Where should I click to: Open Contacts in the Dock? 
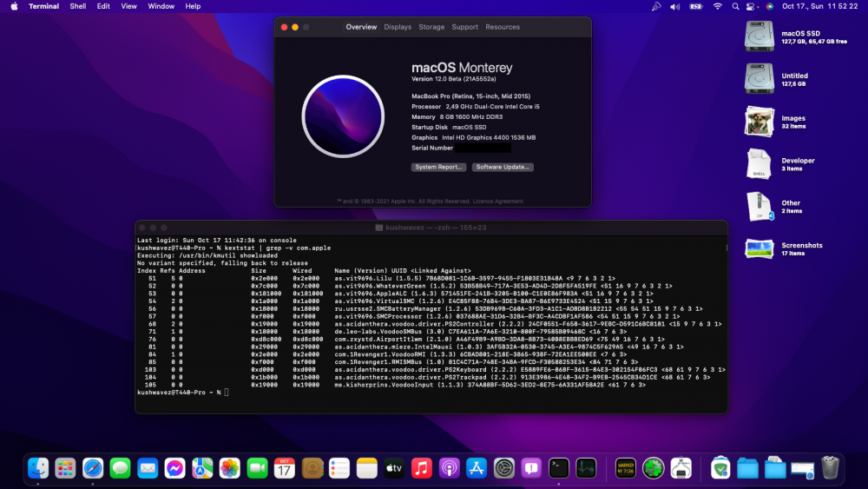click(x=312, y=468)
